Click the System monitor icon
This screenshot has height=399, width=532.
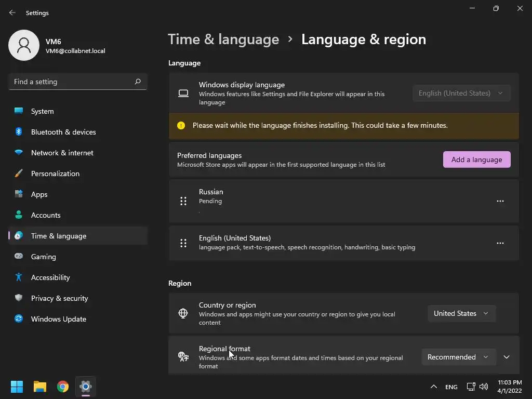point(19,111)
